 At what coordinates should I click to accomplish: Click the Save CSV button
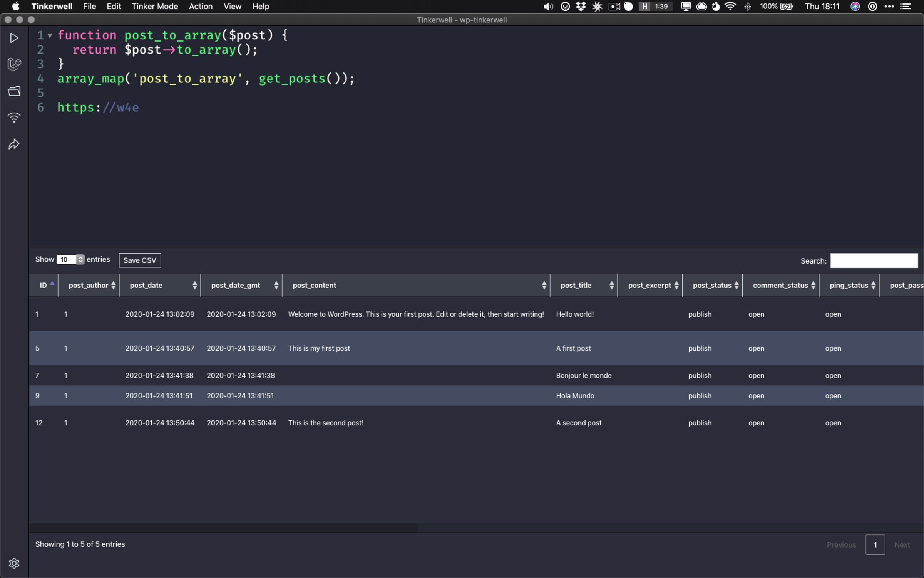[140, 260]
